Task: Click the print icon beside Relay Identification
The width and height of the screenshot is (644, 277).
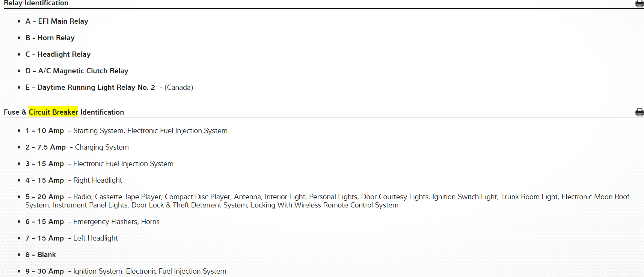Action: click(x=639, y=4)
